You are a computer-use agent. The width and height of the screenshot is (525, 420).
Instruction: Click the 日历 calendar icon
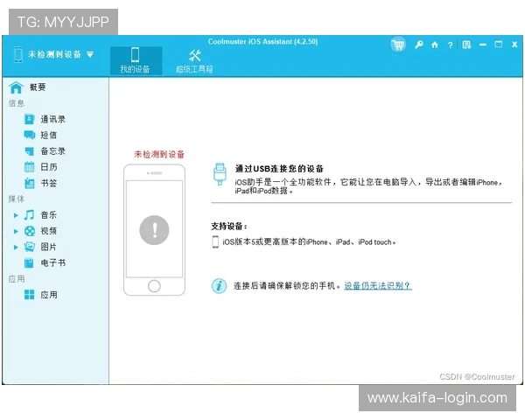point(30,167)
